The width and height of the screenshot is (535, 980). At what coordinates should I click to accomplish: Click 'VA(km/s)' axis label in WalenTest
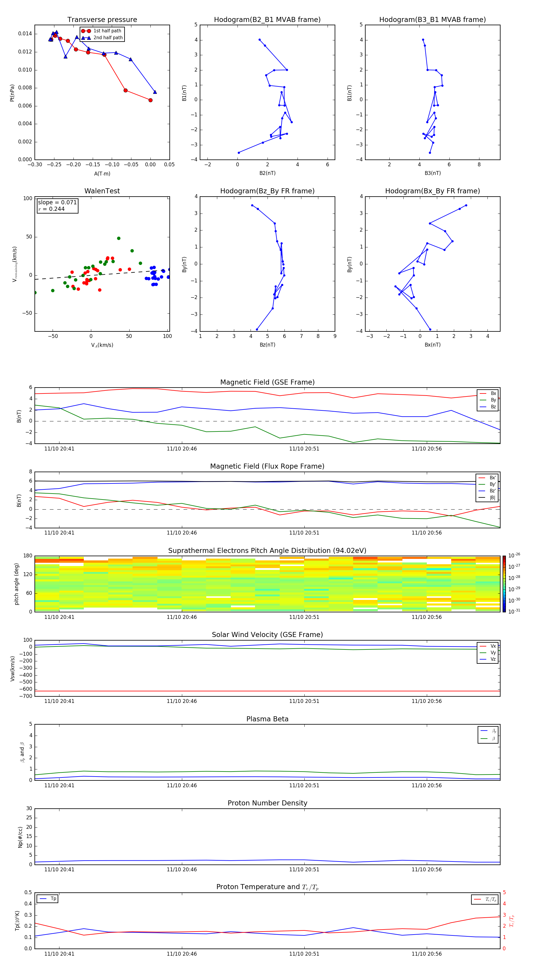(102, 345)
